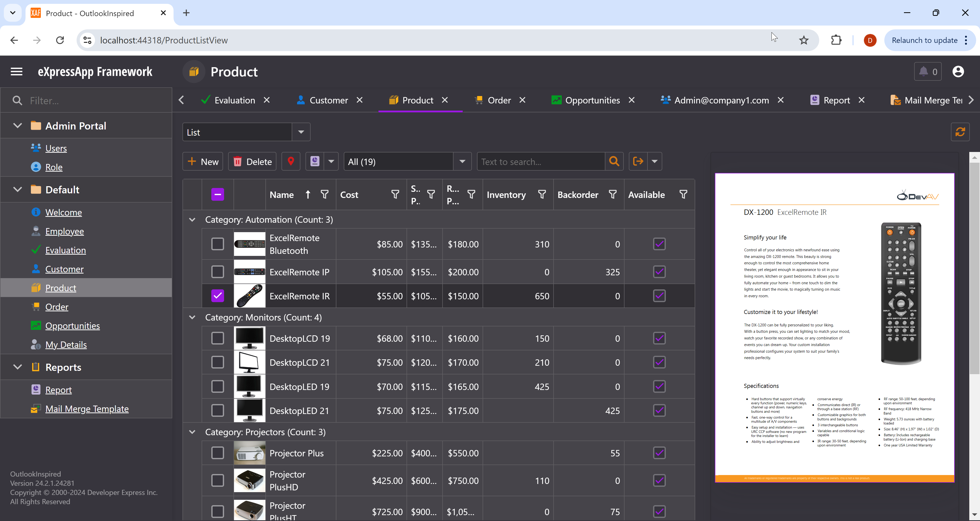Open the Employee navigation link
Image resolution: width=980 pixels, height=521 pixels.
coord(65,231)
